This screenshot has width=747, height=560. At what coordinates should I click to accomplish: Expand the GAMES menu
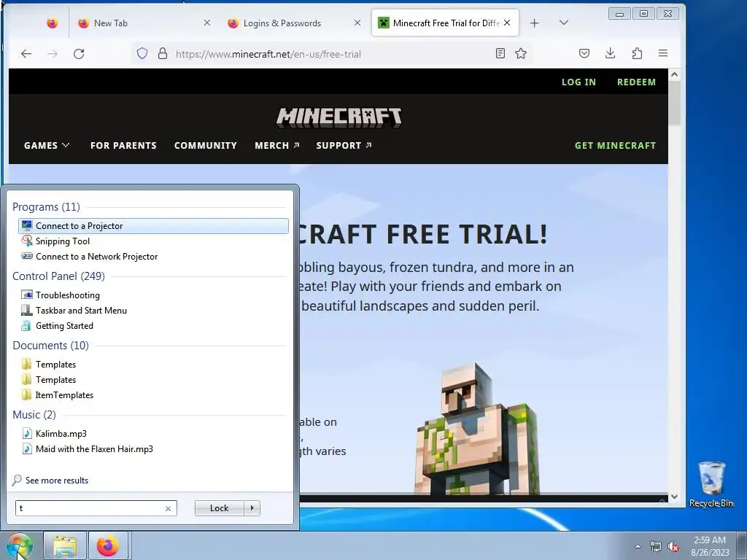point(47,145)
